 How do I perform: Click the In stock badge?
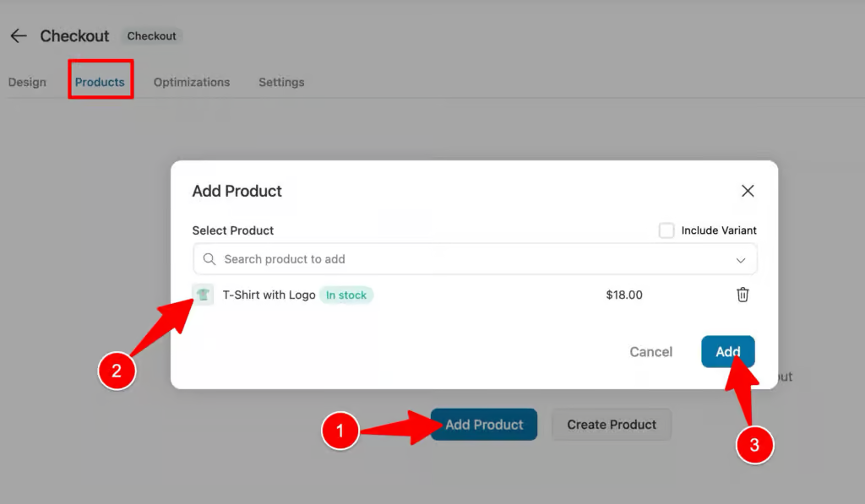346,295
